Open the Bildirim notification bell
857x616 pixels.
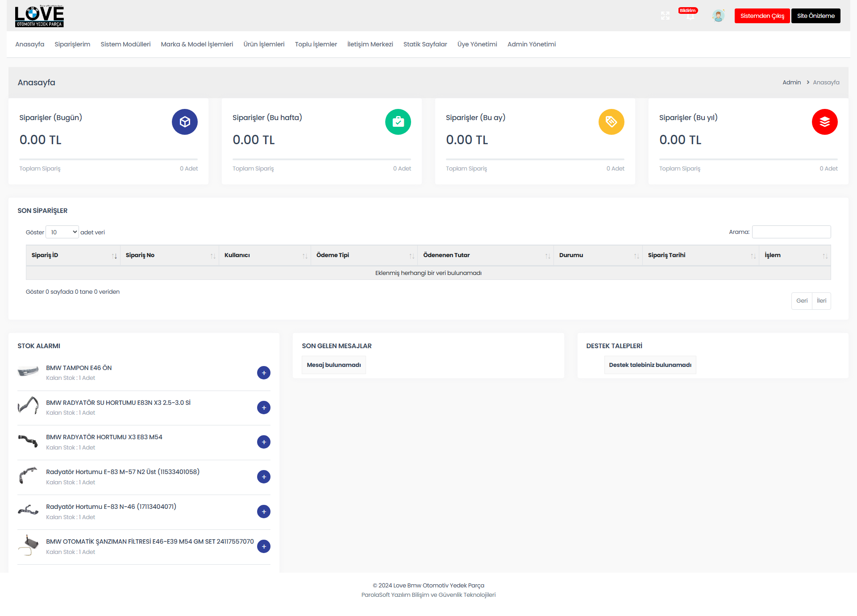[690, 16]
